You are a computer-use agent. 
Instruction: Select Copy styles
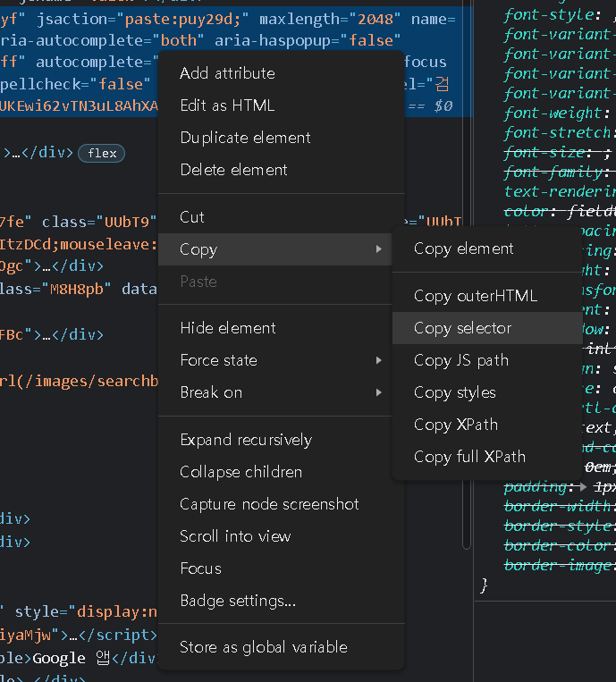[487, 392]
